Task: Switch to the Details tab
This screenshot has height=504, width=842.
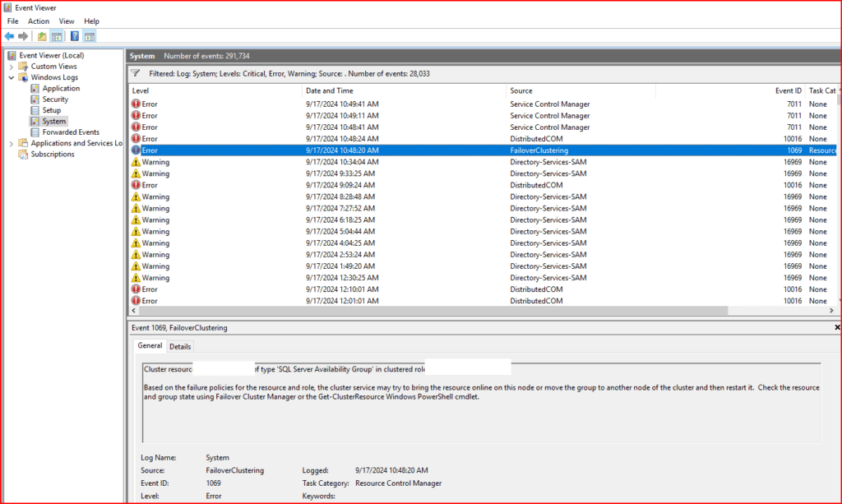Action: (x=180, y=347)
